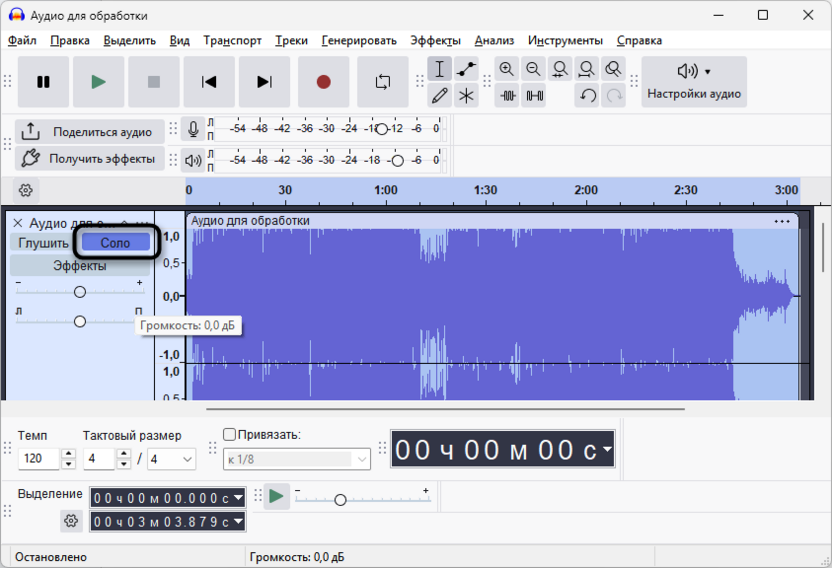Screen dimensions: 832x568
Task: Select the Draw pencil tool
Action: tap(439, 96)
